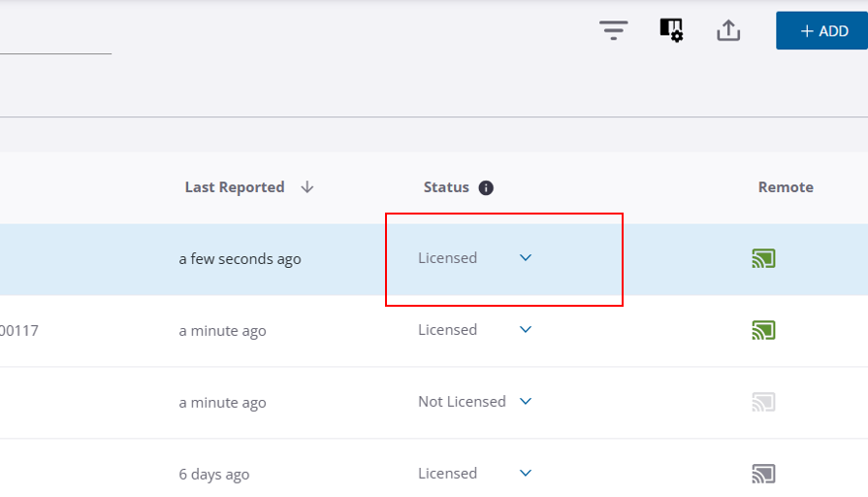Click the Remote column header

(786, 187)
